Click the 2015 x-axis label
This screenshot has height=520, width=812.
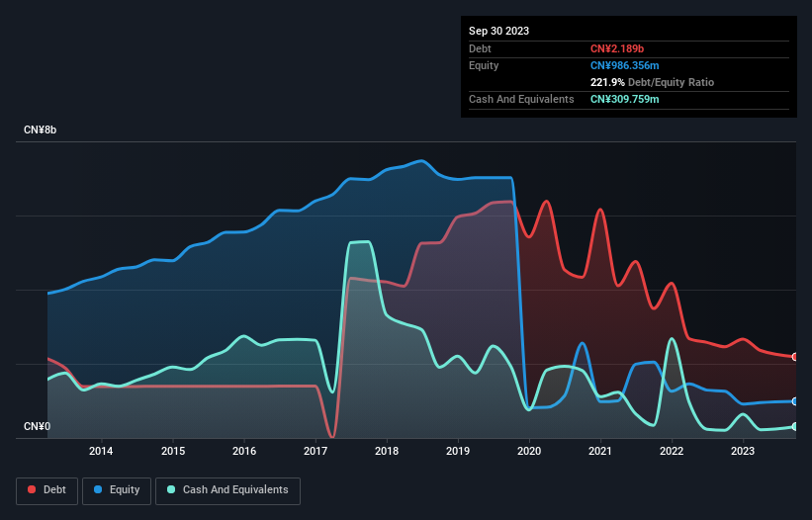tap(173, 451)
